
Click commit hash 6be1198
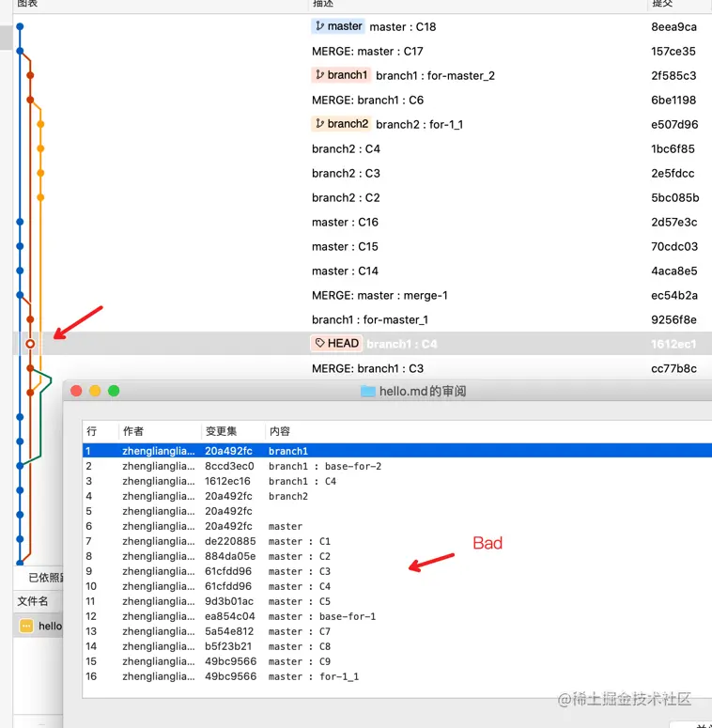(673, 100)
